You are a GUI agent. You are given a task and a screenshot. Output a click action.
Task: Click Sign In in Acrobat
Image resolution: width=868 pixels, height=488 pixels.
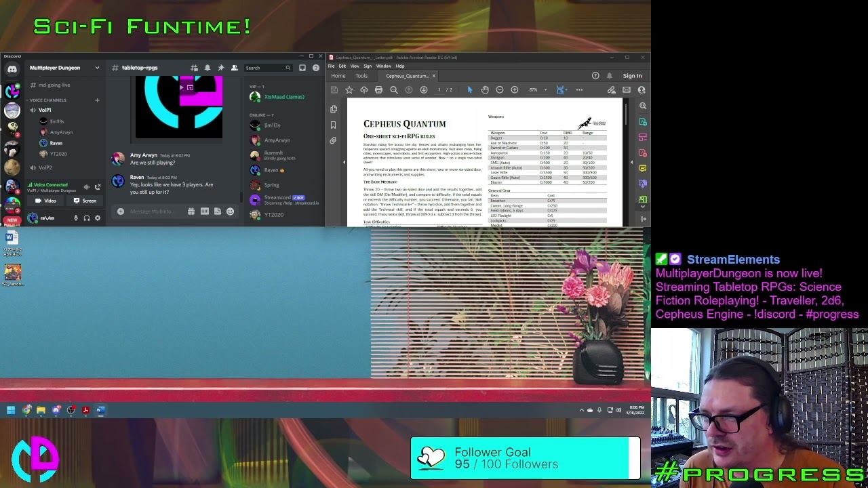tap(632, 76)
